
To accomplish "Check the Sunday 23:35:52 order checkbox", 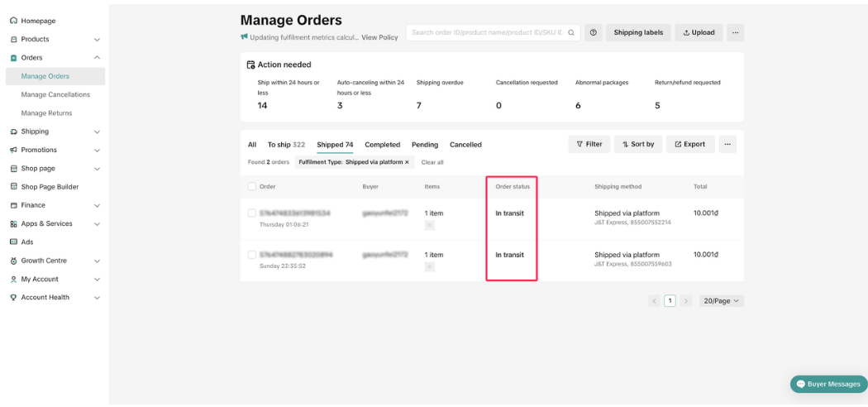I will (x=252, y=255).
